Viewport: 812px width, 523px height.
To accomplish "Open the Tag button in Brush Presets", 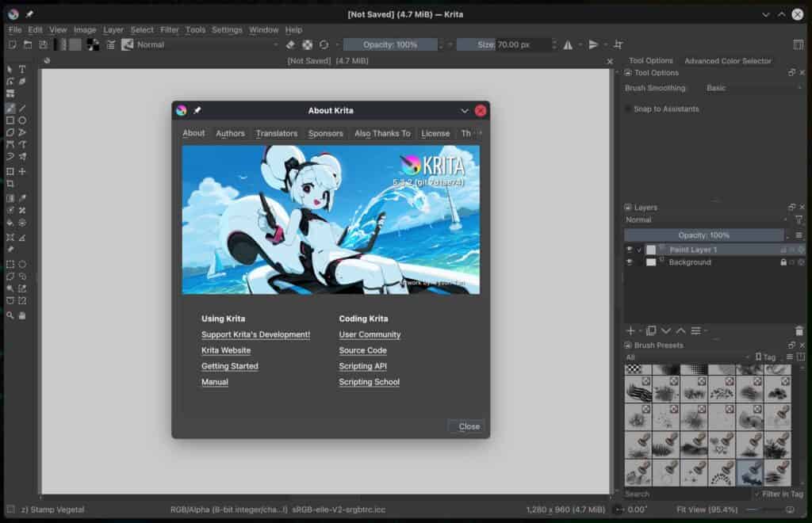I will 766,357.
